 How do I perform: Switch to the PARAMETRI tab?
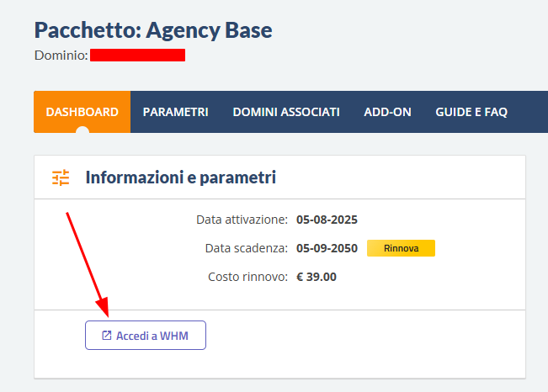pyautogui.click(x=175, y=112)
